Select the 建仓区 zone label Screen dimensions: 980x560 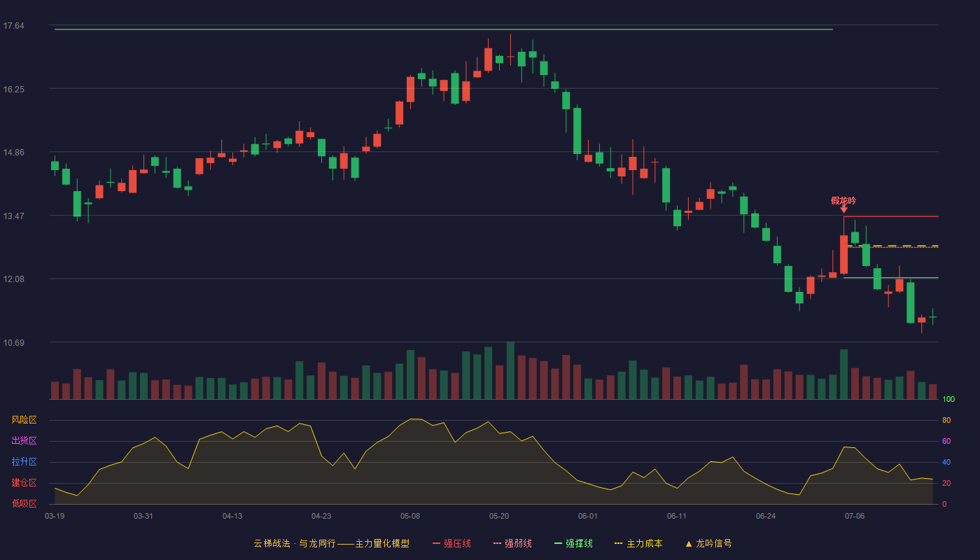pyautogui.click(x=24, y=483)
